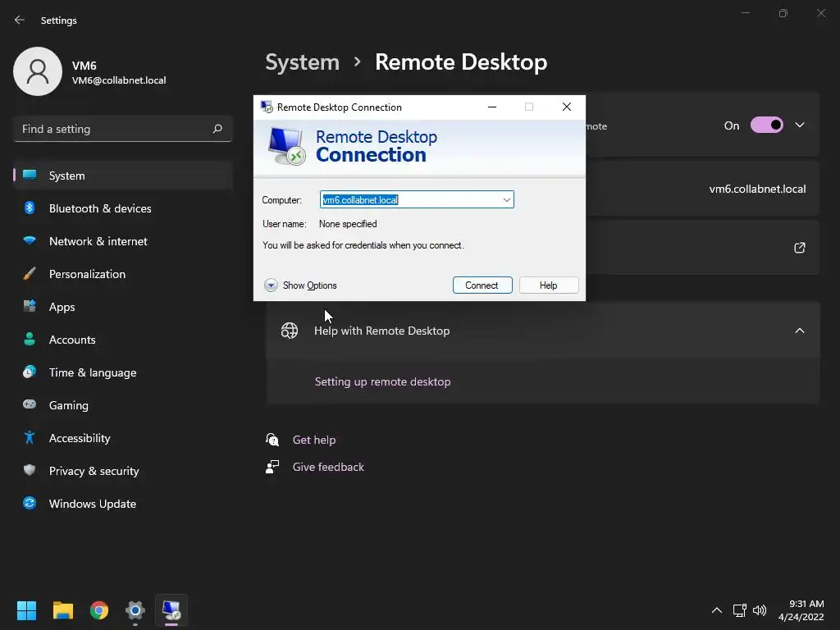Viewport: 840px width, 630px height.
Task: Open Personalization settings
Action: 123,274
